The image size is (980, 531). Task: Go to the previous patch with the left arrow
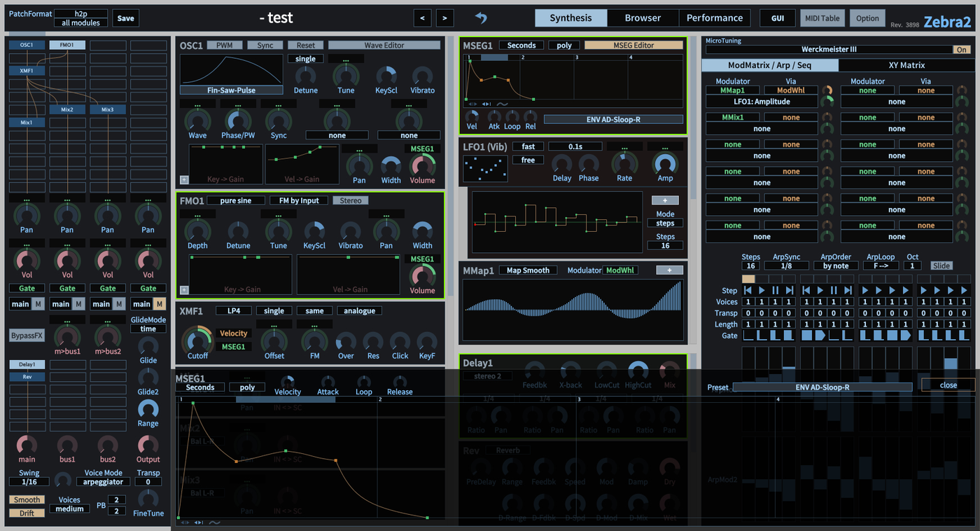click(x=422, y=18)
